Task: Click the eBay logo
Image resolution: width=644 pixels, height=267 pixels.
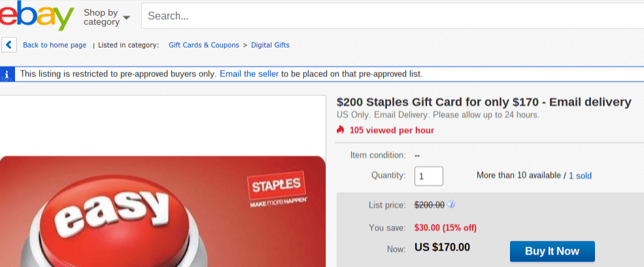Action: pyautogui.click(x=37, y=16)
